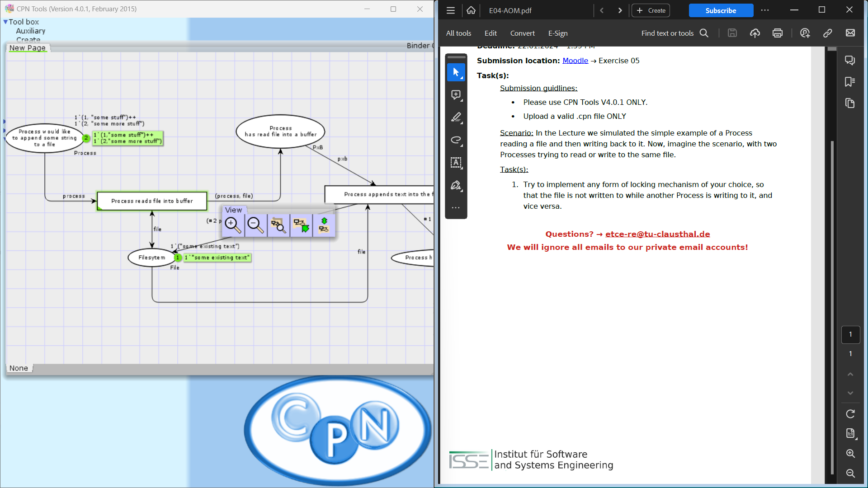Viewport: 868px width, 488px height.
Task: Print the E04-AOM.pdf document
Action: coord(777,33)
